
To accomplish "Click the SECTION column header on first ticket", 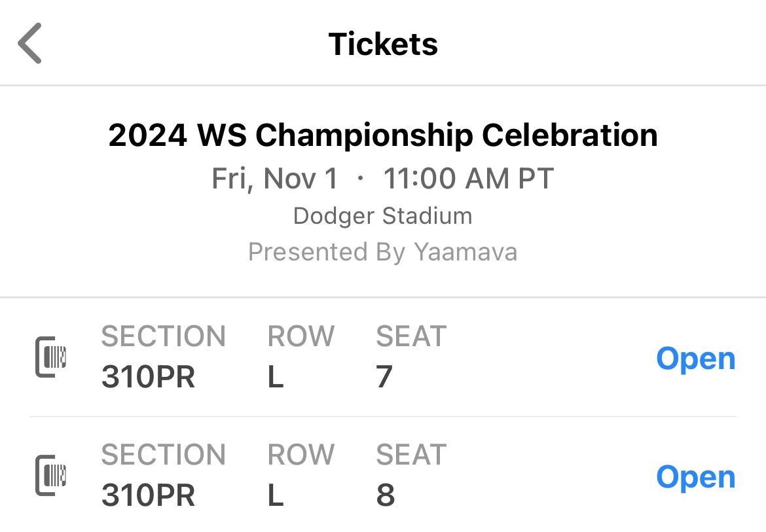I will (x=164, y=336).
